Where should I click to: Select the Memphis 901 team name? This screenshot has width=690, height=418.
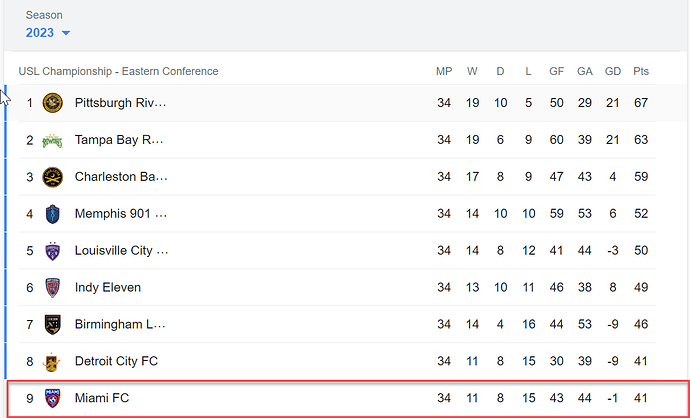121,214
